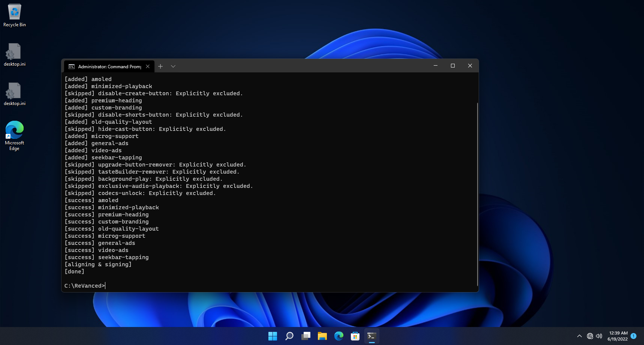644x345 pixels.
Task: Click '[success] microg-support' output line
Action: (105, 236)
